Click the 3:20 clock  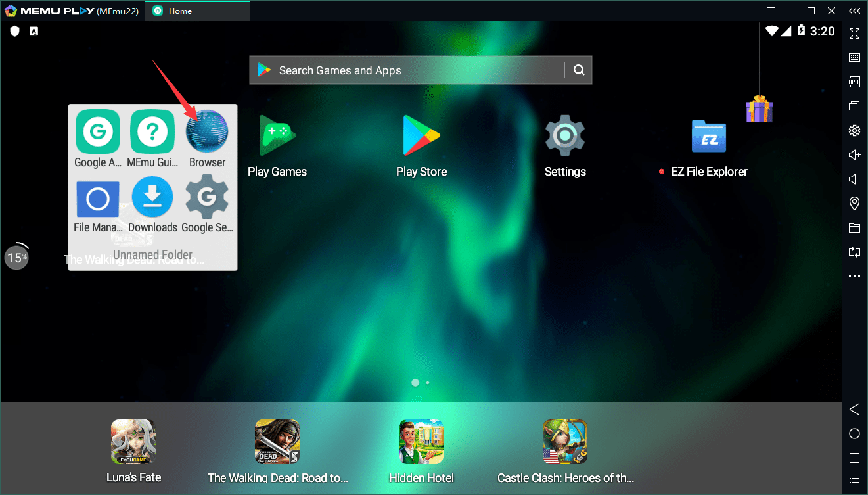click(823, 31)
